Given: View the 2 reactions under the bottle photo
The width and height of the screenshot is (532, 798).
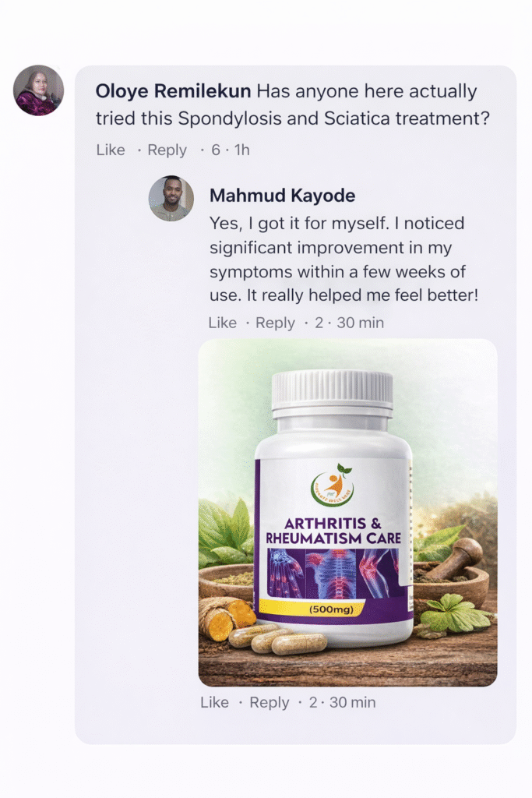Looking at the screenshot, I should pos(313,702).
